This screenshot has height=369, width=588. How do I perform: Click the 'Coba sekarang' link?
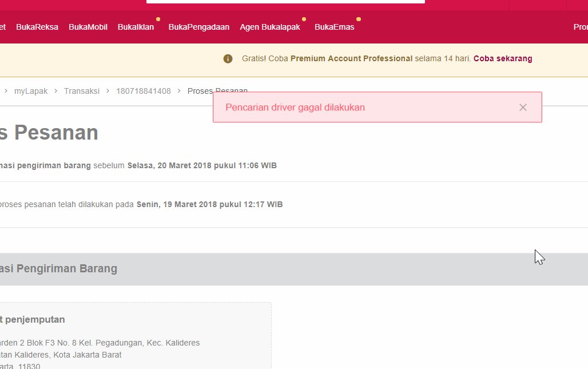pyautogui.click(x=503, y=58)
